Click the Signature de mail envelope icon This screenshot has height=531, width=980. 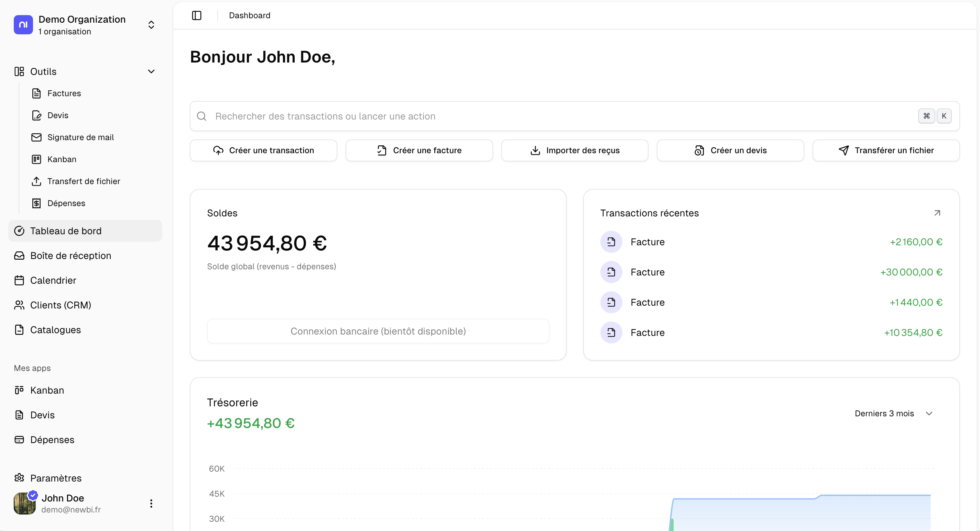click(36, 137)
